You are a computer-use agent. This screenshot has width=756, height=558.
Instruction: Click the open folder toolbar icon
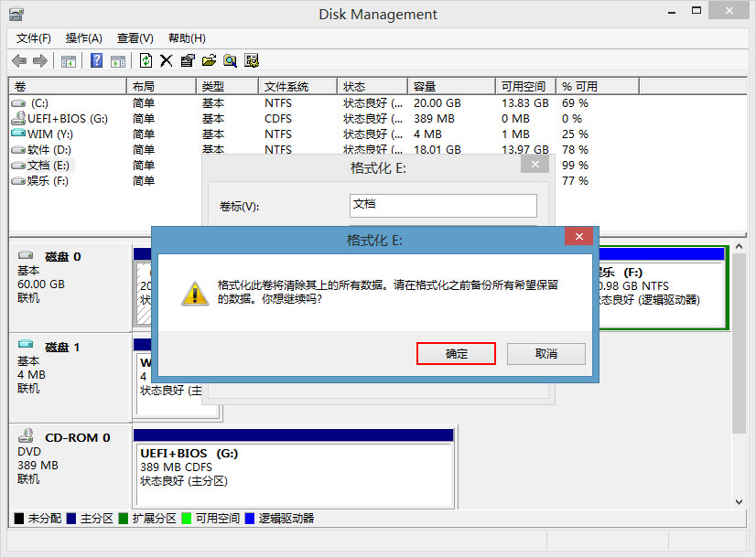click(x=209, y=60)
